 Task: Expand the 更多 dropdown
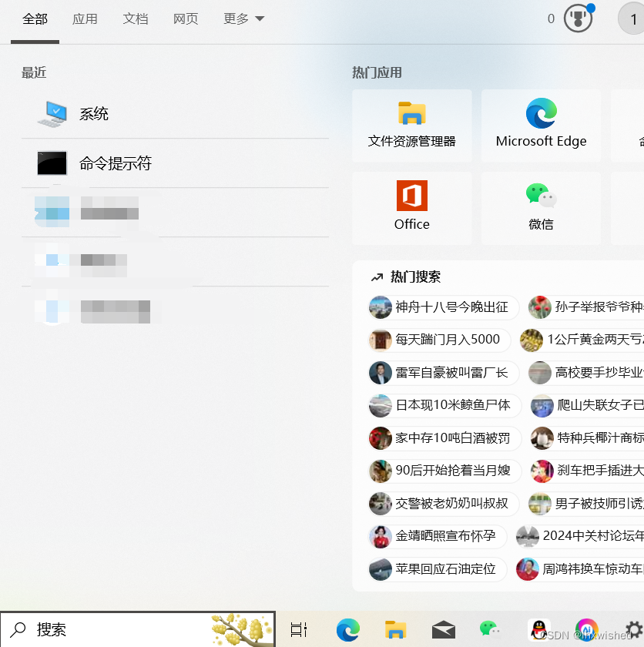(x=244, y=19)
